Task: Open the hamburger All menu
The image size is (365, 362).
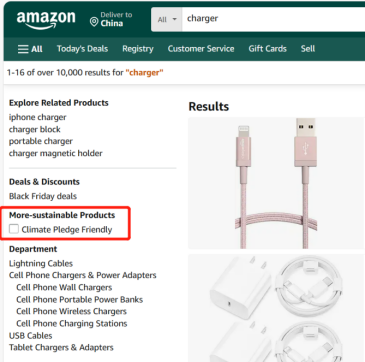Action: (30, 49)
